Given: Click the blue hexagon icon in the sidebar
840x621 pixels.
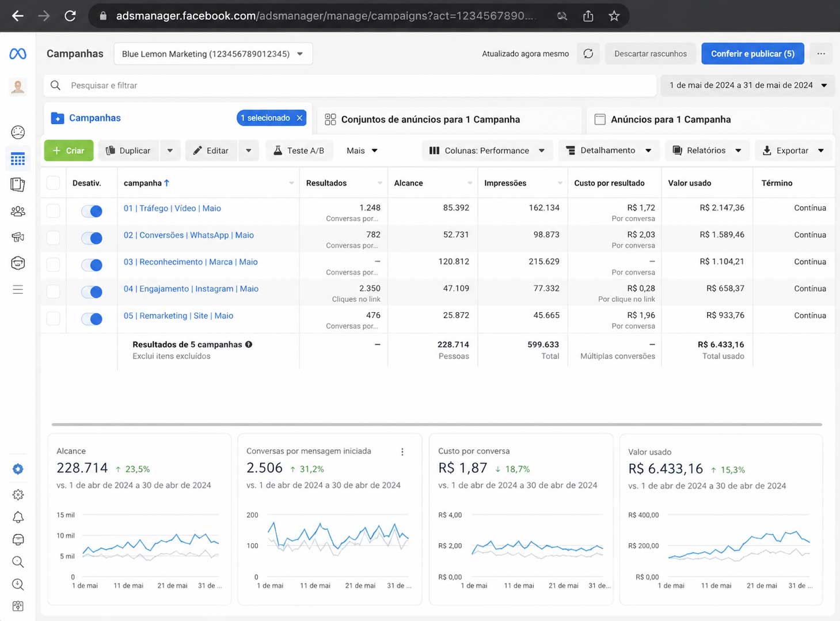Looking at the screenshot, I should [18, 469].
